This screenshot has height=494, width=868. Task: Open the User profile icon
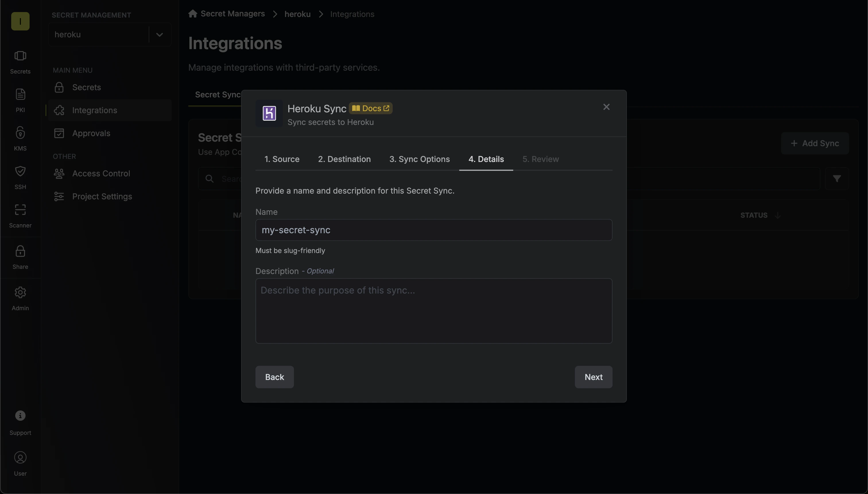click(20, 458)
